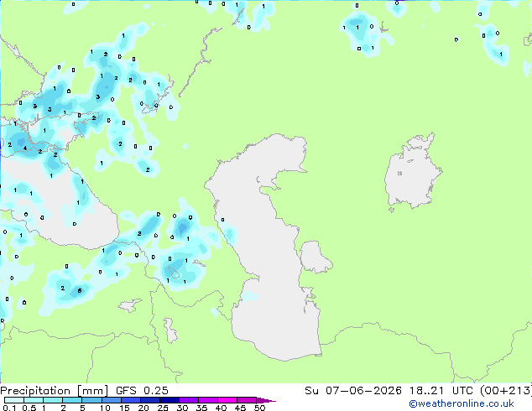Select the 10–15 mm legend swatch
Screen dimensions: 532x411
point(111,400)
